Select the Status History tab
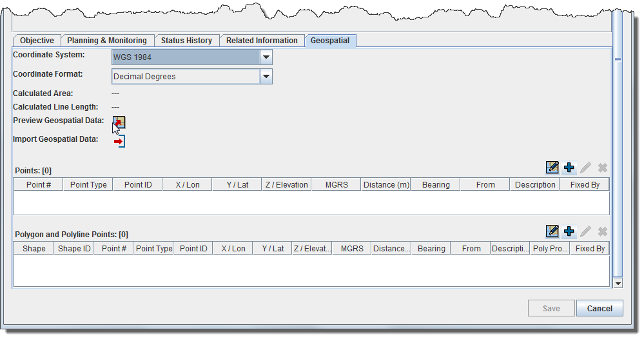This screenshot has width=644, height=339. [186, 41]
